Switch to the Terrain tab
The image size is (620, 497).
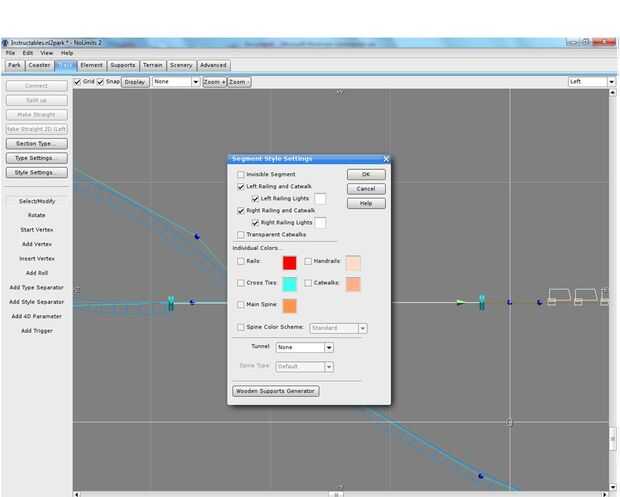[153, 65]
